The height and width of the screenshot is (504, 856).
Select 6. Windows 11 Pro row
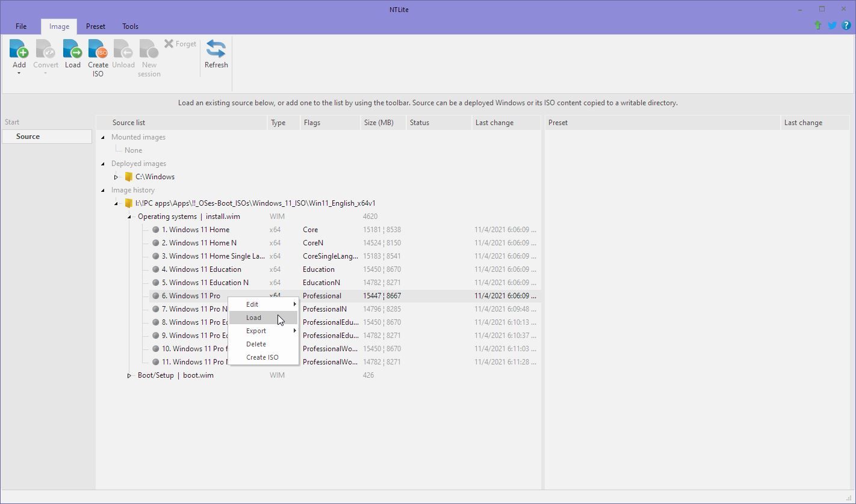pos(344,296)
